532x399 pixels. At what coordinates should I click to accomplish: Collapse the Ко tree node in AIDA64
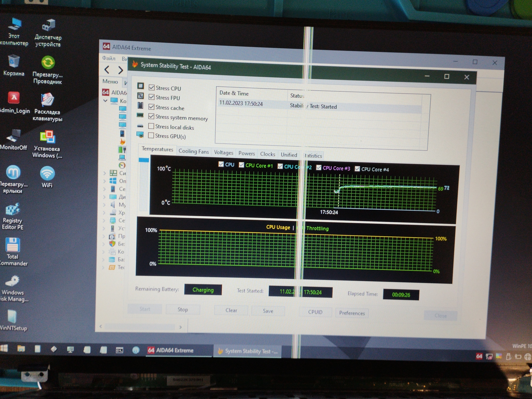point(106,101)
